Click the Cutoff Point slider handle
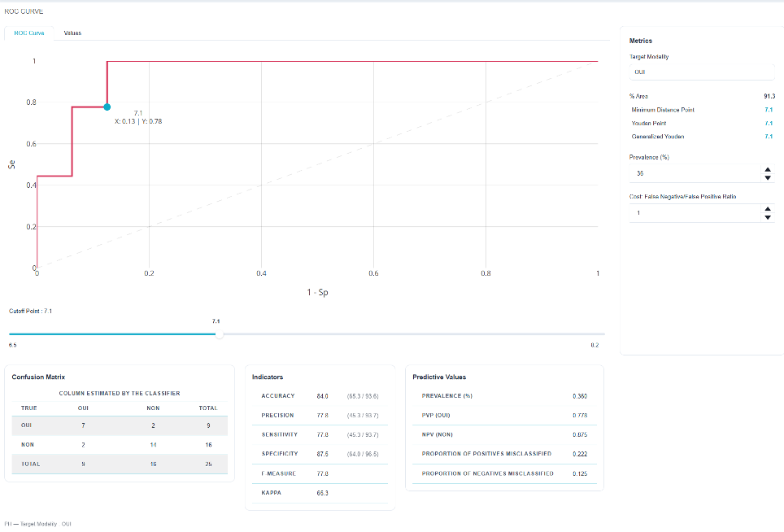The height and width of the screenshot is (532, 784). pyautogui.click(x=219, y=334)
